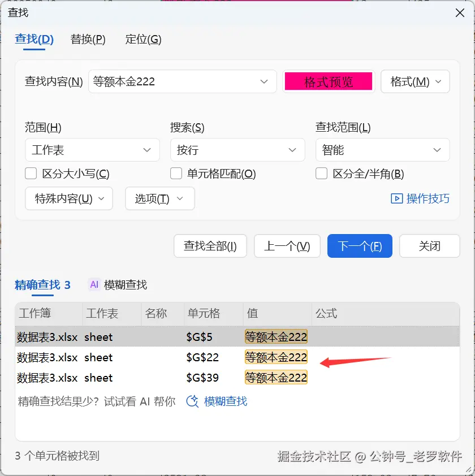
Task: Click the highlighted 等额本金222 value in $G$39 row
Action: coord(276,377)
